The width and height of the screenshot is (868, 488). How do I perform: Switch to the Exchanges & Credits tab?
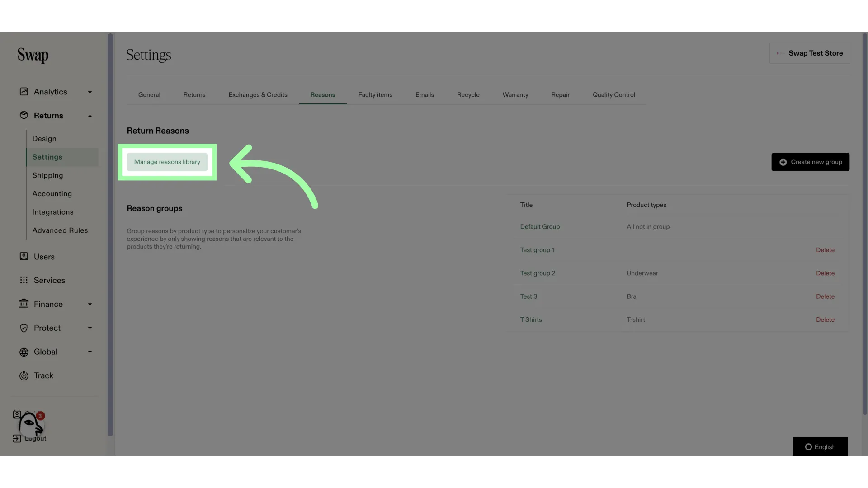[x=258, y=95]
